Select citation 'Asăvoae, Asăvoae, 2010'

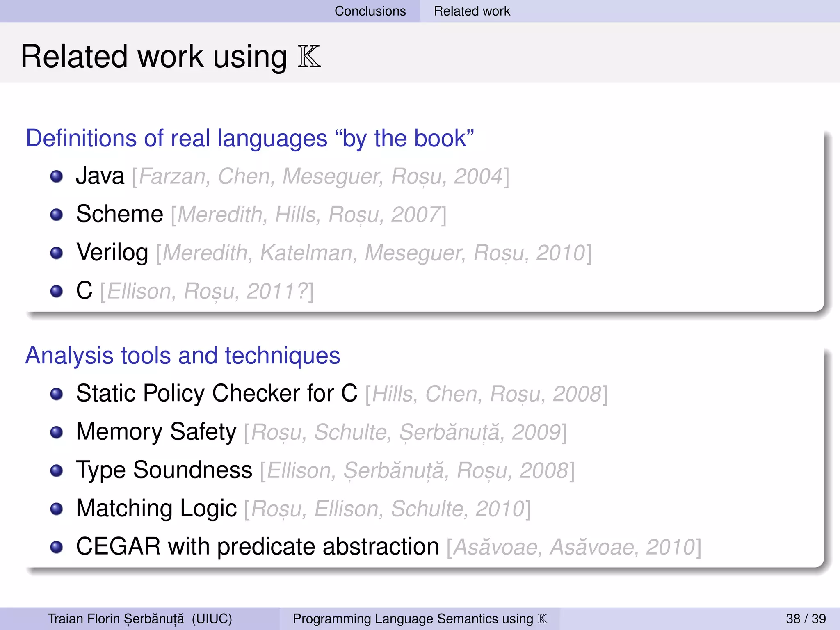tap(574, 547)
